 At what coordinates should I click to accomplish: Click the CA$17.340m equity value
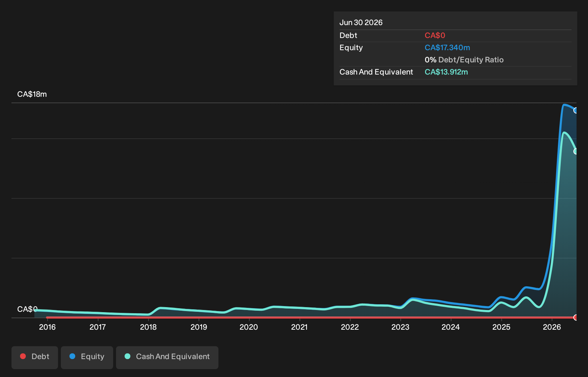click(x=447, y=48)
